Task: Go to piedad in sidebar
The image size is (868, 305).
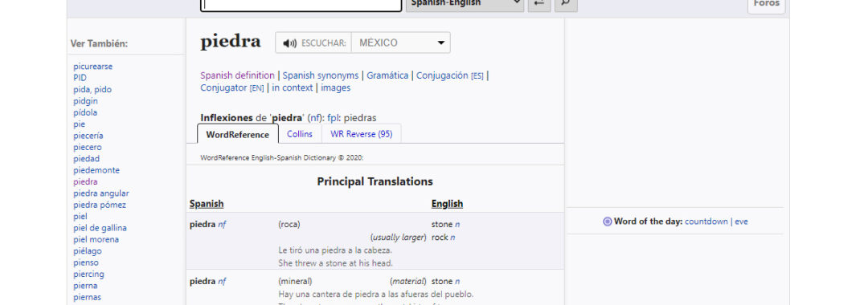Action: click(x=86, y=159)
